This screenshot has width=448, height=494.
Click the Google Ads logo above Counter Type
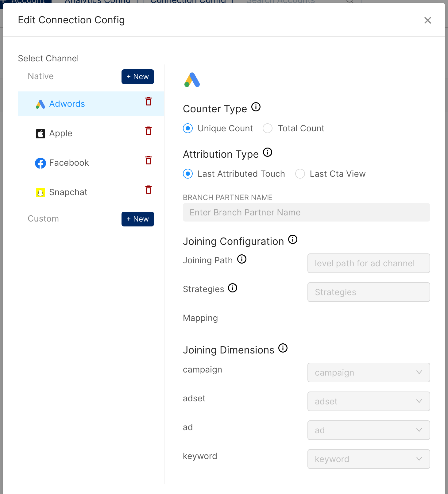point(192,80)
